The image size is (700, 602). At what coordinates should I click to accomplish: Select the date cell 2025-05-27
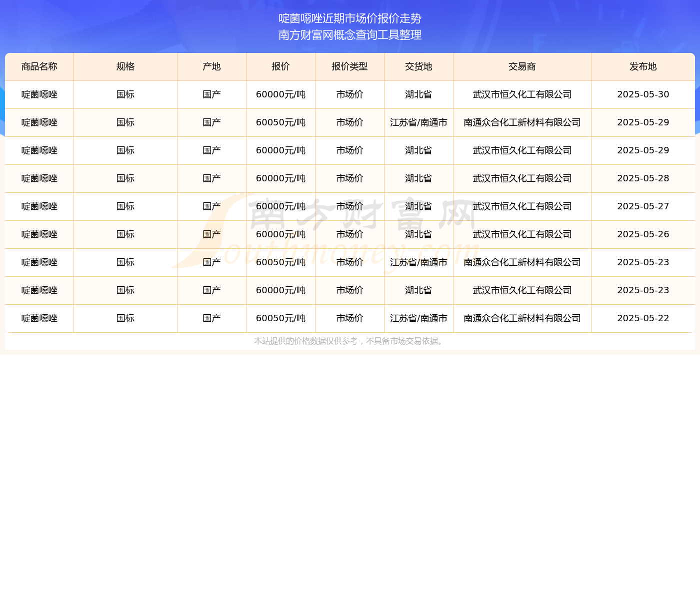tap(643, 207)
